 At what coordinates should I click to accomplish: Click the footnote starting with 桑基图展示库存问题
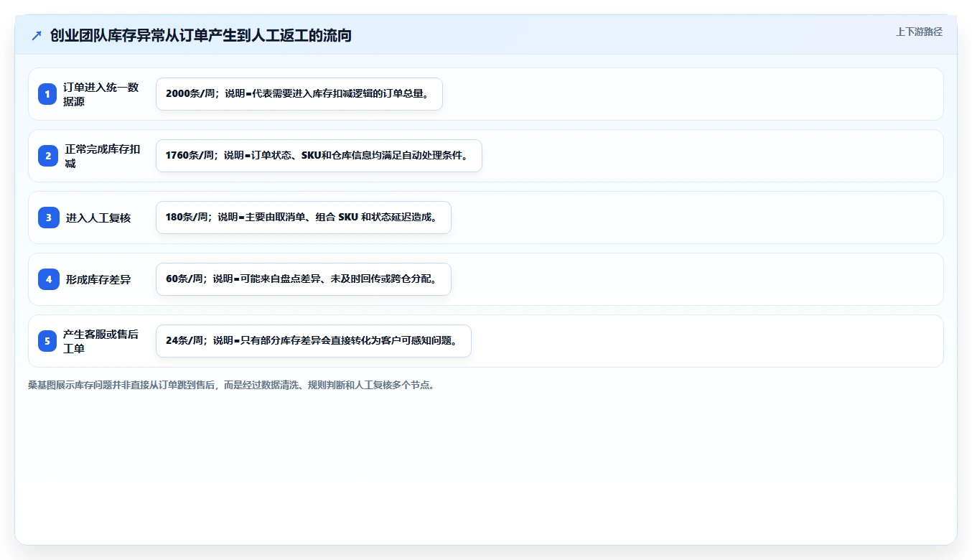pyautogui.click(x=231, y=385)
